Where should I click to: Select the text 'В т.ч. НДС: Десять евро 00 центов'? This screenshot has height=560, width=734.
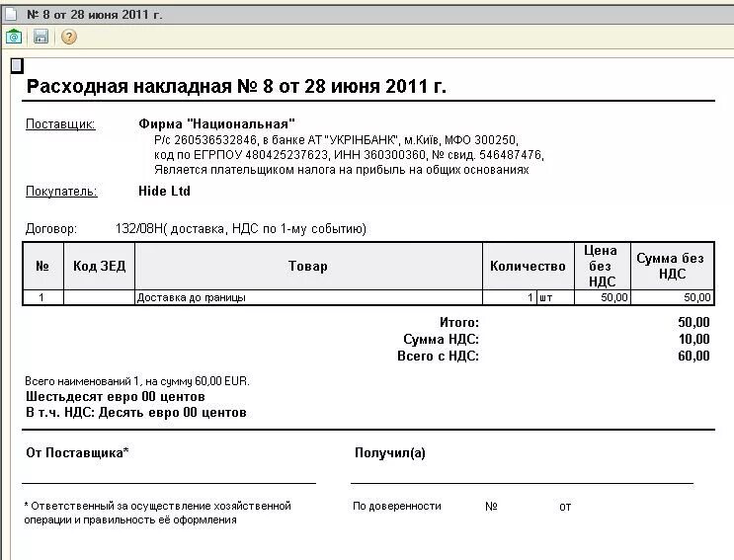(x=135, y=413)
